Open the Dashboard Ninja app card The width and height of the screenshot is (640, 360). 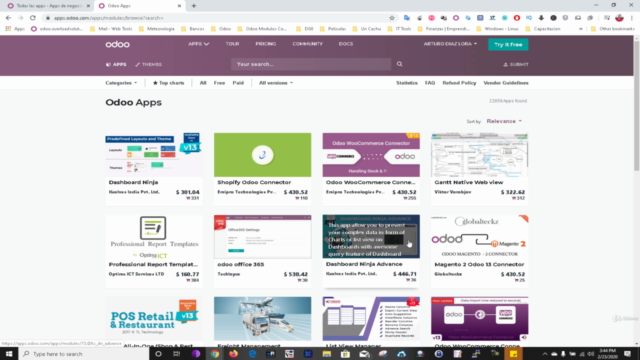(x=154, y=169)
